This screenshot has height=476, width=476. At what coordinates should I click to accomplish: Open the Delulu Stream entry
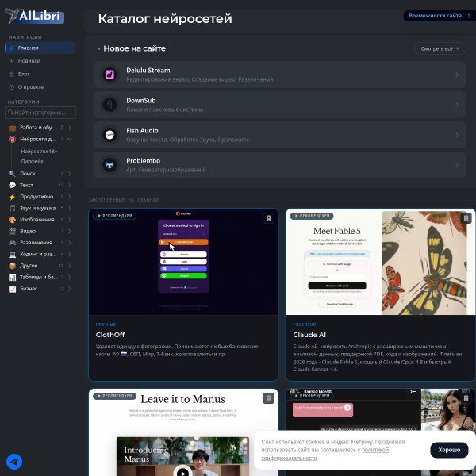279,75
